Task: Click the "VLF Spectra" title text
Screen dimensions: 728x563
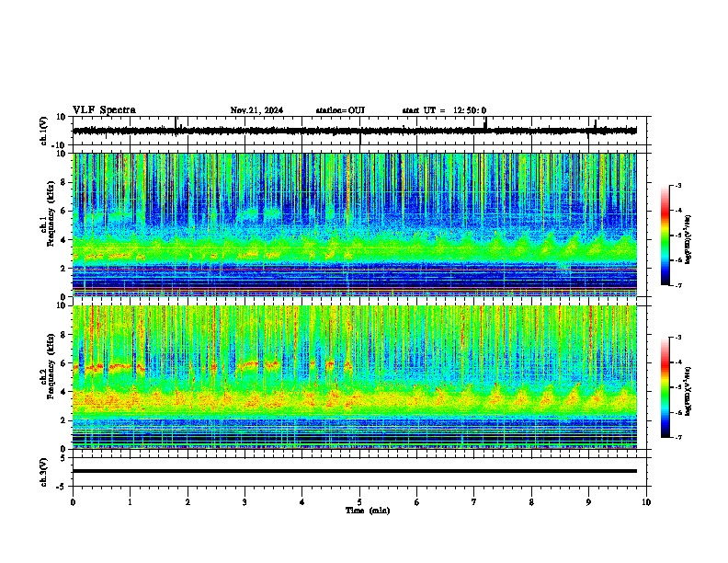Action: pos(104,110)
